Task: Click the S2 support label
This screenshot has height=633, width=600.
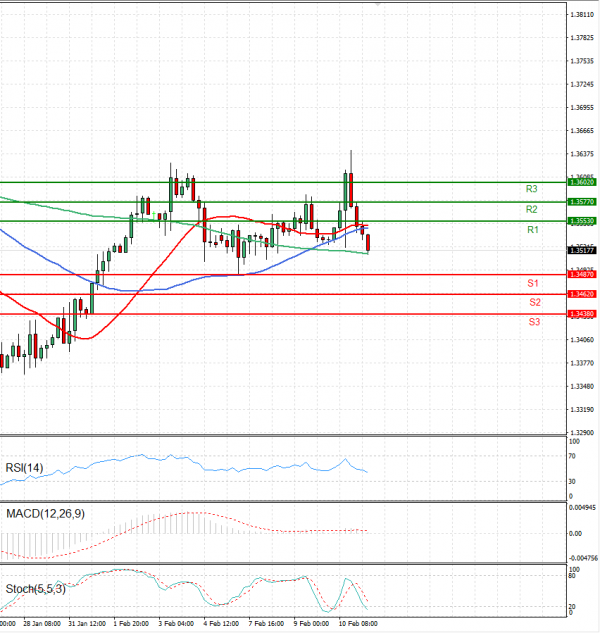Action: [x=535, y=302]
